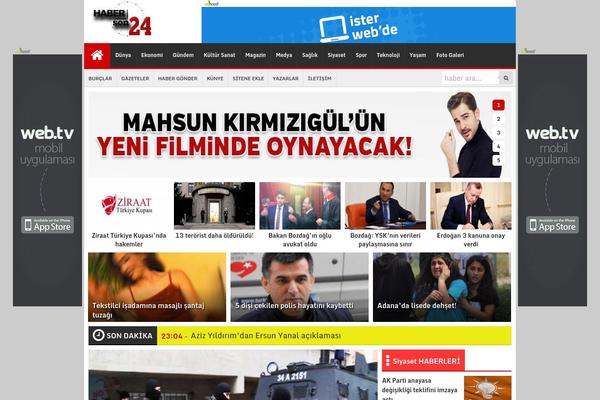600x400 pixels.
Task: Click the left web.tv mobil uygulaması ad
Action: 47,180
